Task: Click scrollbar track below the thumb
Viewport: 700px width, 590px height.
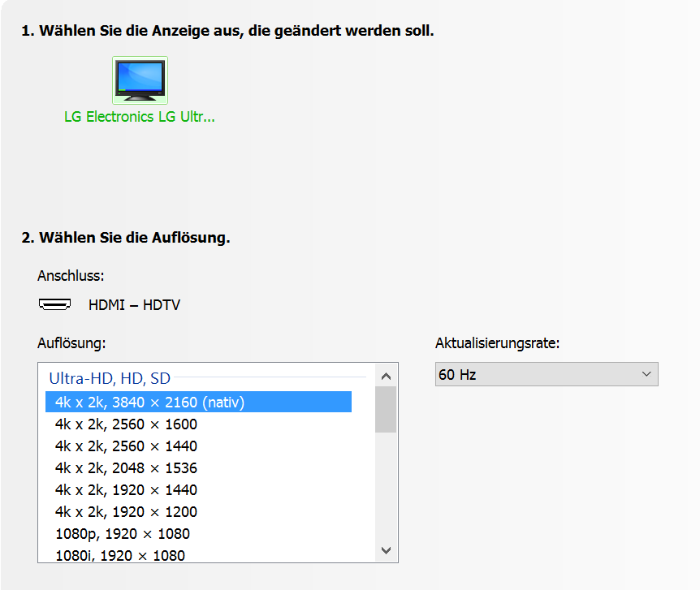Action: coord(387,486)
